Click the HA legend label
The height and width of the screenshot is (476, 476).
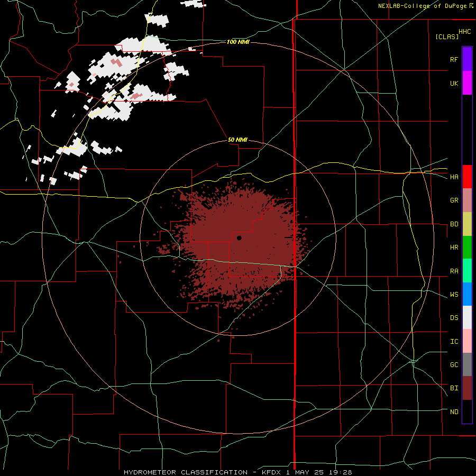(454, 177)
